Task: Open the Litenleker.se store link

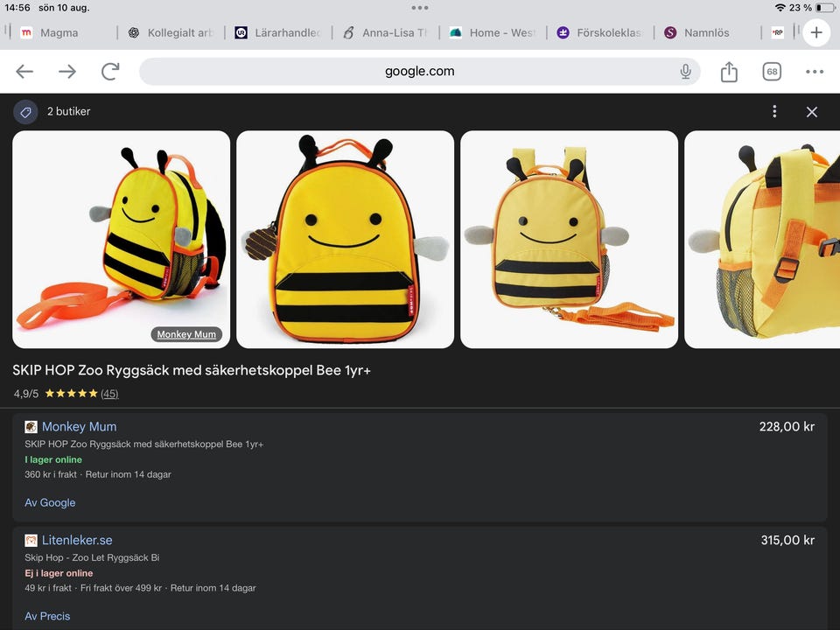Action: tap(77, 540)
